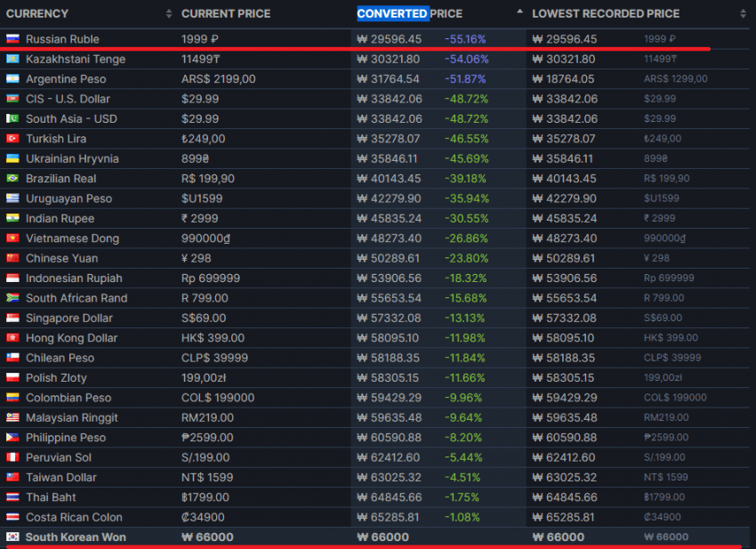
Task: Click the -55.16% difference value
Action: click(465, 39)
